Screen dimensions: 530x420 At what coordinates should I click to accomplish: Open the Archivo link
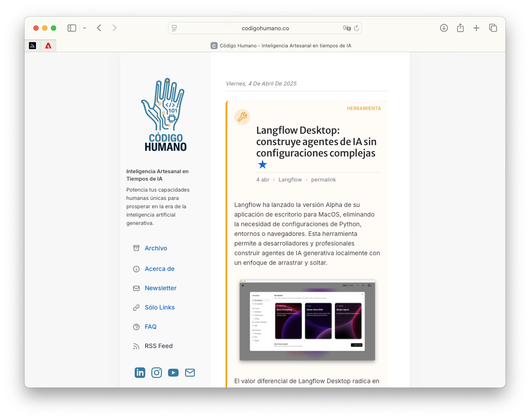click(x=156, y=248)
